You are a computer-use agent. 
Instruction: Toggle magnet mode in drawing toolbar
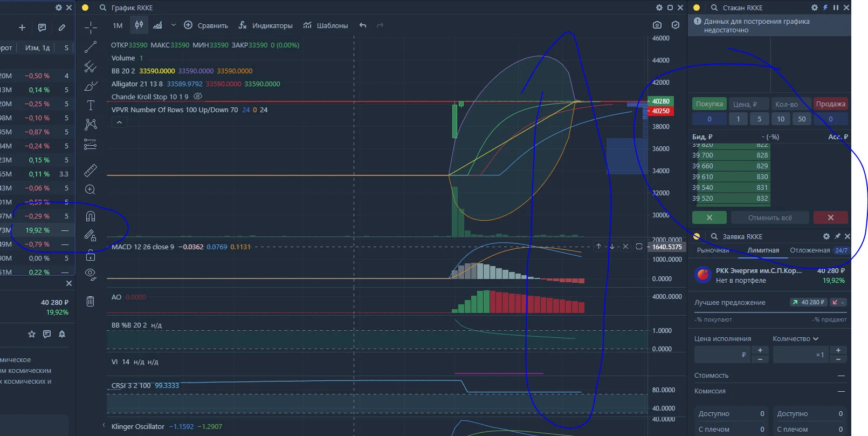click(91, 216)
